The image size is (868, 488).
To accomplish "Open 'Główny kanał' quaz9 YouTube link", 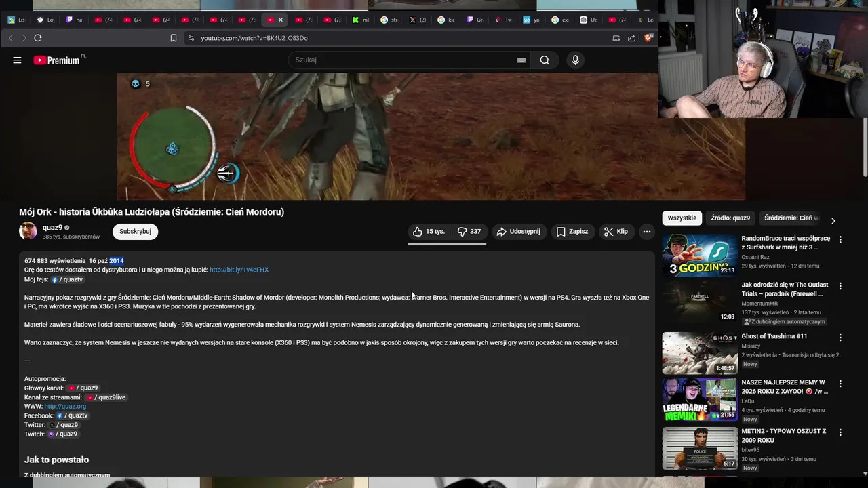I will pyautogui.click(x=82, y=388).
